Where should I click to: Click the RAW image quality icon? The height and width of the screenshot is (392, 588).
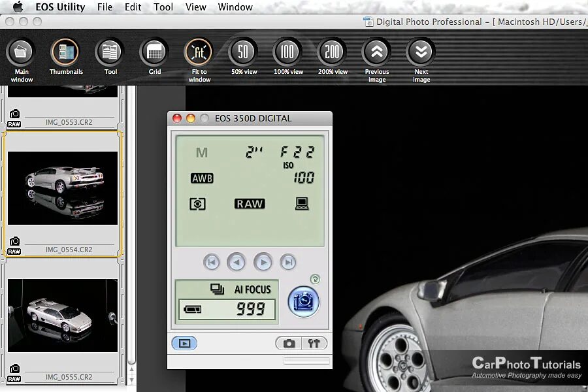[x=250, y=204]
